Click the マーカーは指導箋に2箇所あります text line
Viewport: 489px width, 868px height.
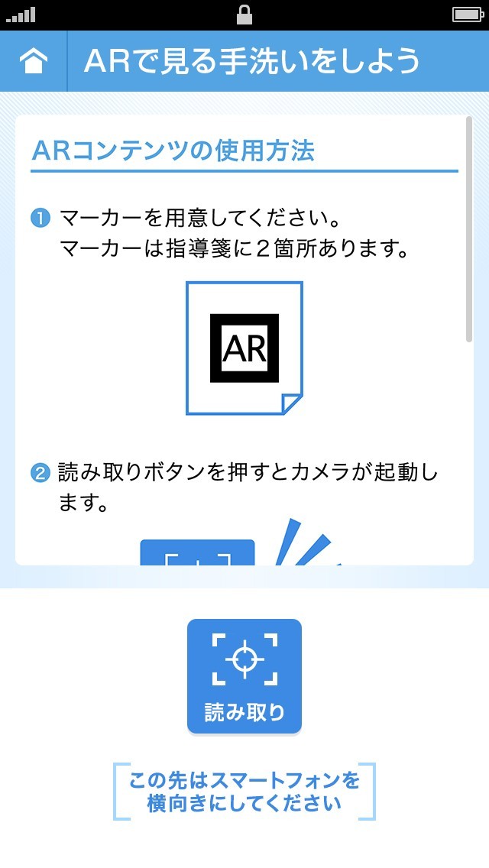click(x=234, y=249)
